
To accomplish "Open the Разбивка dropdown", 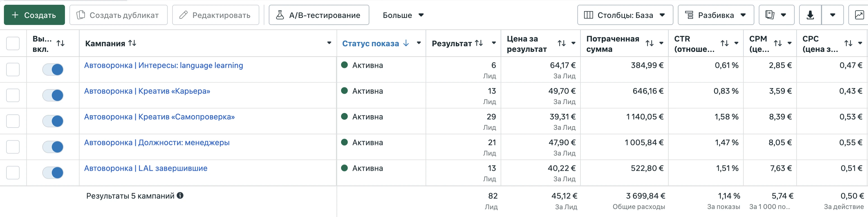I will 716,15.
